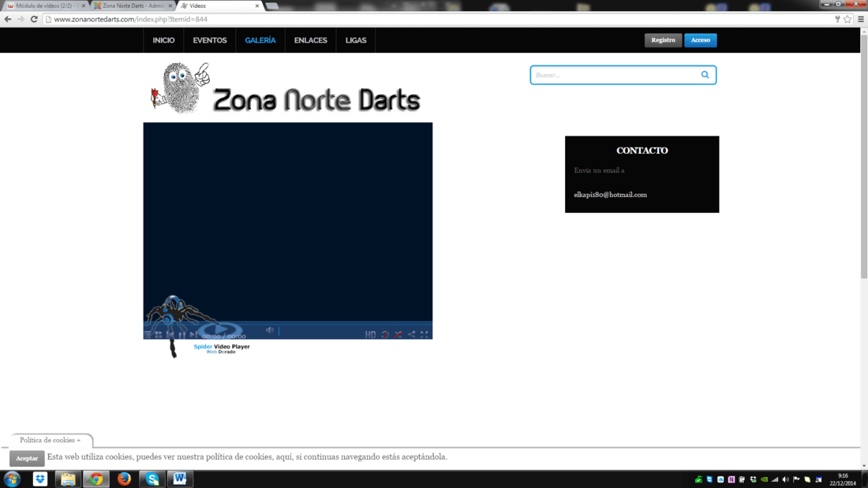Click the Zona Norte Darts logo
The height and width of the screenshot is (488, 868).
pos(285,89)
